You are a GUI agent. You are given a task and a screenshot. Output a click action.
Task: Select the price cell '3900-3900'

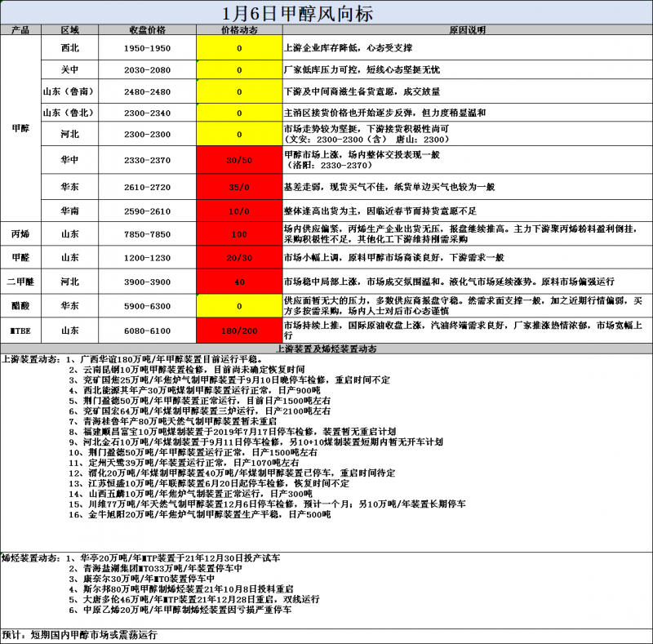(147, 282)
